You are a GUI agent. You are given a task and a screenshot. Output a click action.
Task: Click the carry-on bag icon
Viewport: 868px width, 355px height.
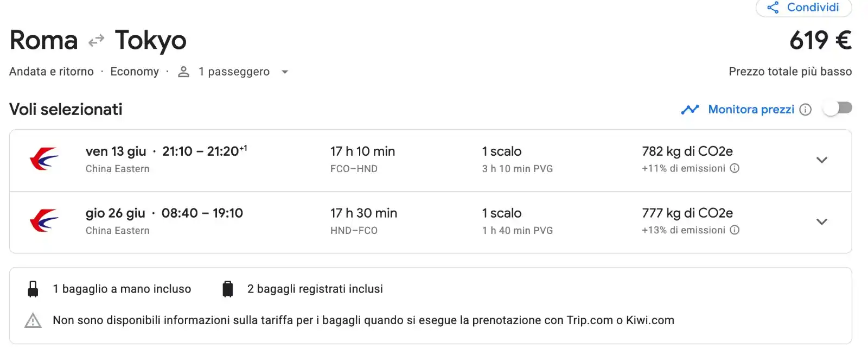(33, 289)
